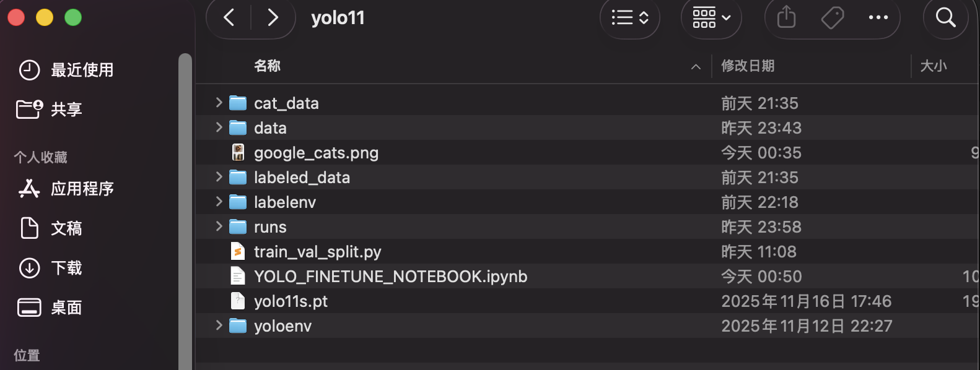Expand the yoloenv folder

tap(219, 325)
